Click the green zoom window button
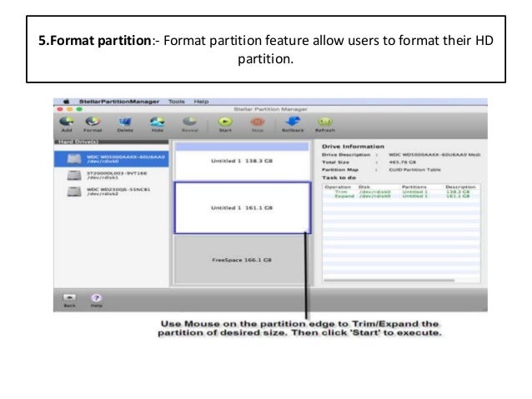 79,109
